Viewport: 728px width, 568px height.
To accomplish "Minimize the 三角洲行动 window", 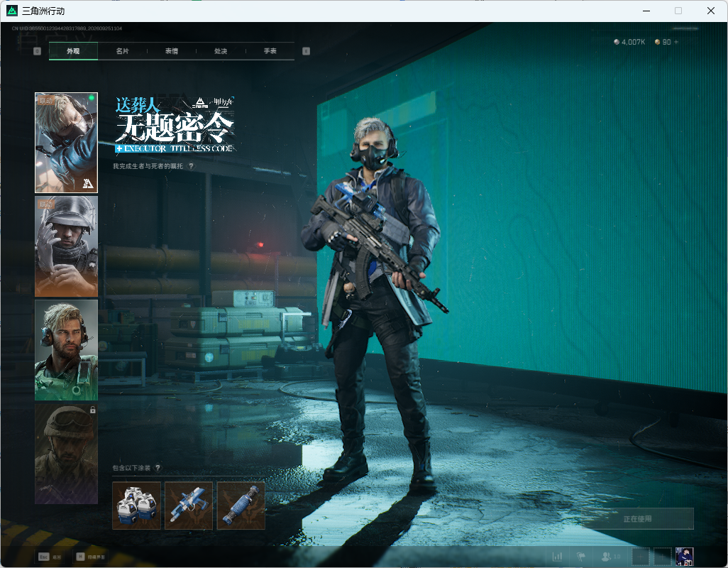I will 646,11.
